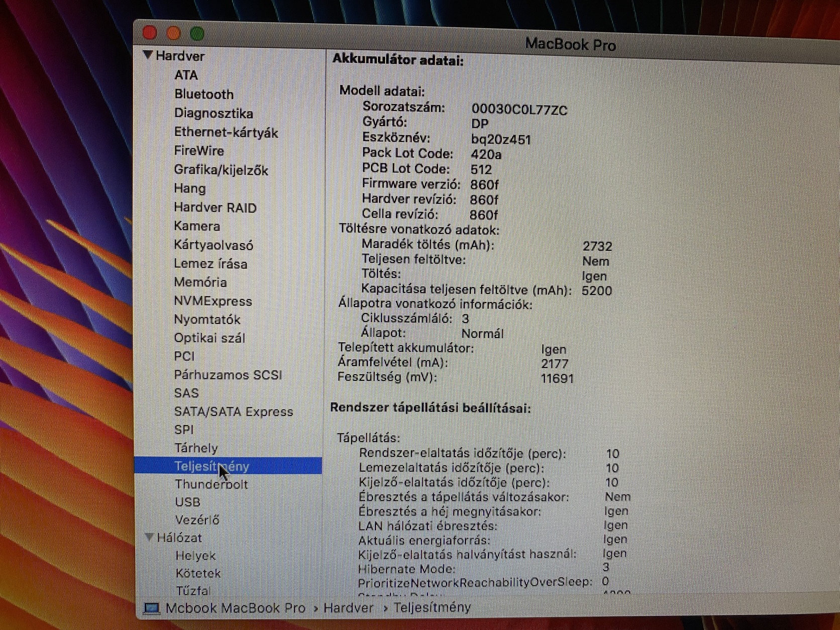Click the full capacity value 5200
This screenshot has width=840, height=630.
pos(597,291)
